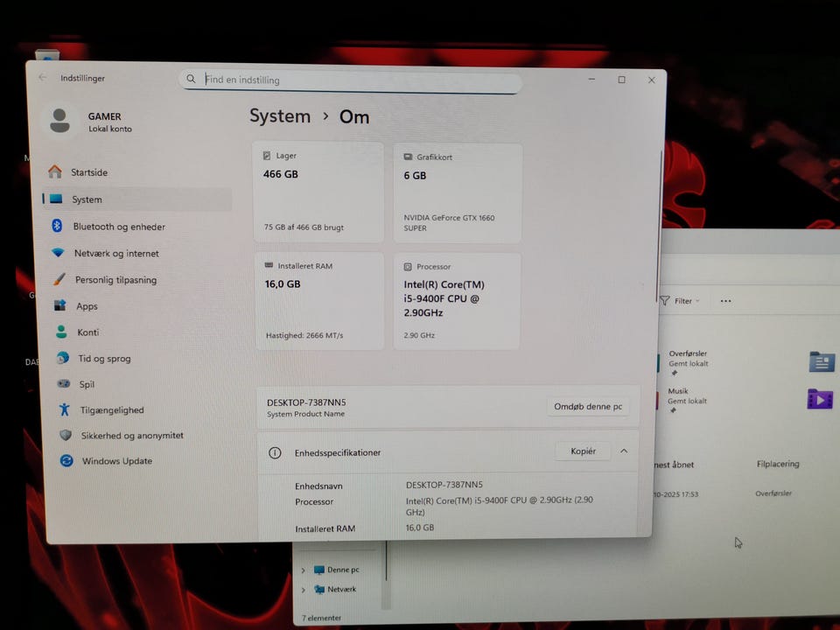Image resolution: width=840 pixels, height=630 pixels.
Task: Click the Windows Update sync icon
Action: 66,460
